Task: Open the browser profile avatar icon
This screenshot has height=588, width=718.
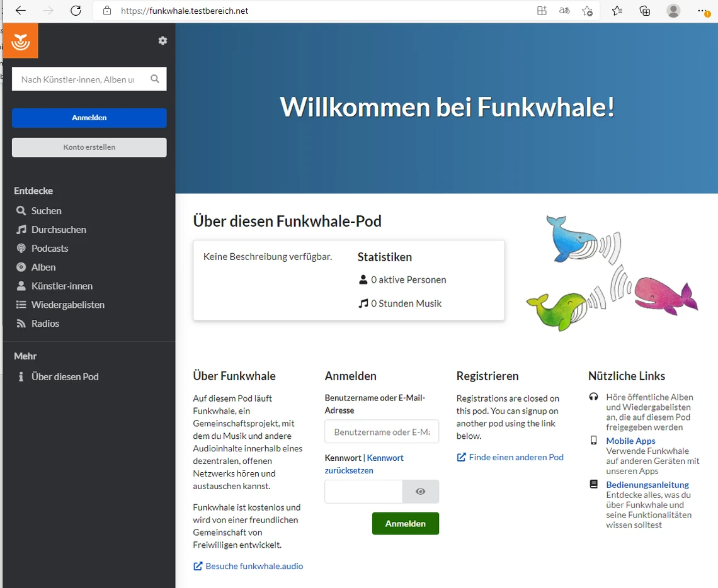Action: pyautogui.click(x=673, y=11)
